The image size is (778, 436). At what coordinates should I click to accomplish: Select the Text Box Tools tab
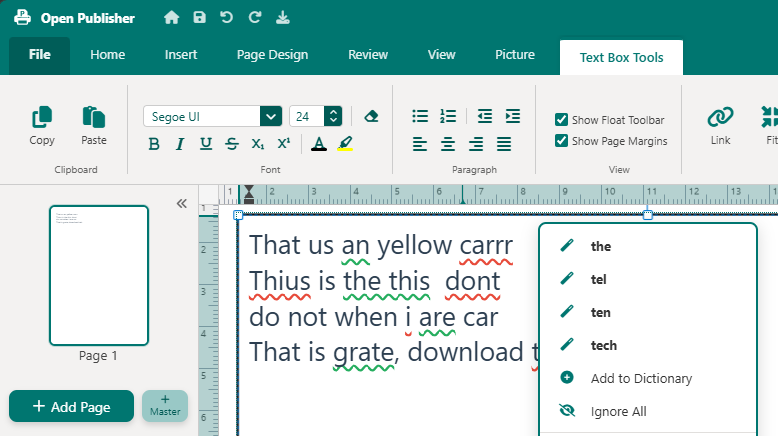click(621, 58)
